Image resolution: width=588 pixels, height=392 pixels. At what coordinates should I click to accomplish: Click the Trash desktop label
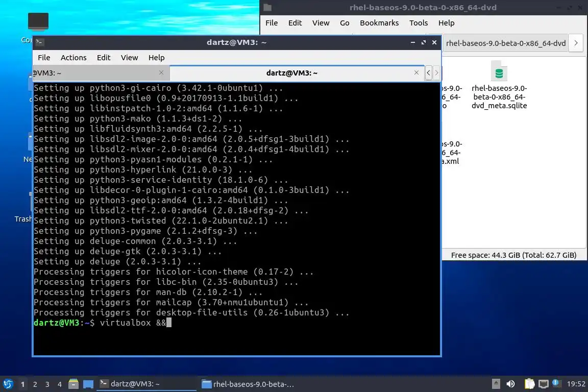point(23,218)
